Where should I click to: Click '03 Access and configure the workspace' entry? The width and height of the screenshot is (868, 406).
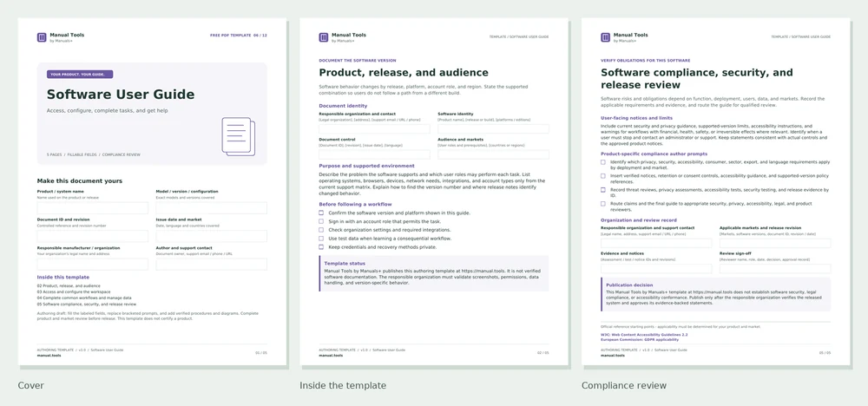[x=74, y=292]
